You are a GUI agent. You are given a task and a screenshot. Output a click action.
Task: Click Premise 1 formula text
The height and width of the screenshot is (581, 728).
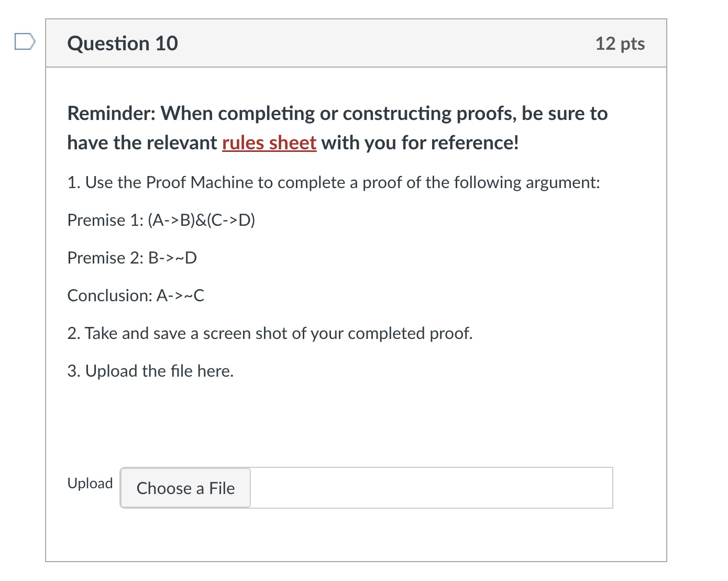tap(161, 220)
